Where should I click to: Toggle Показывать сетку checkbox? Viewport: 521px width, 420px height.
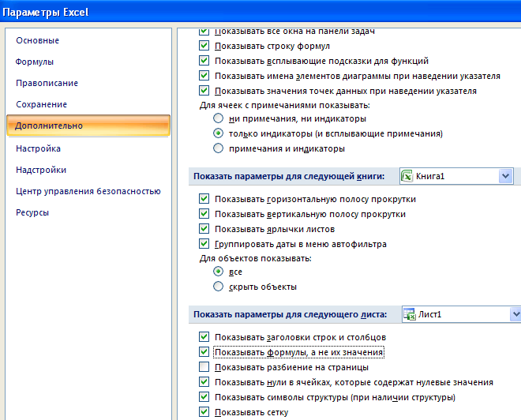(x=204, y=412)
